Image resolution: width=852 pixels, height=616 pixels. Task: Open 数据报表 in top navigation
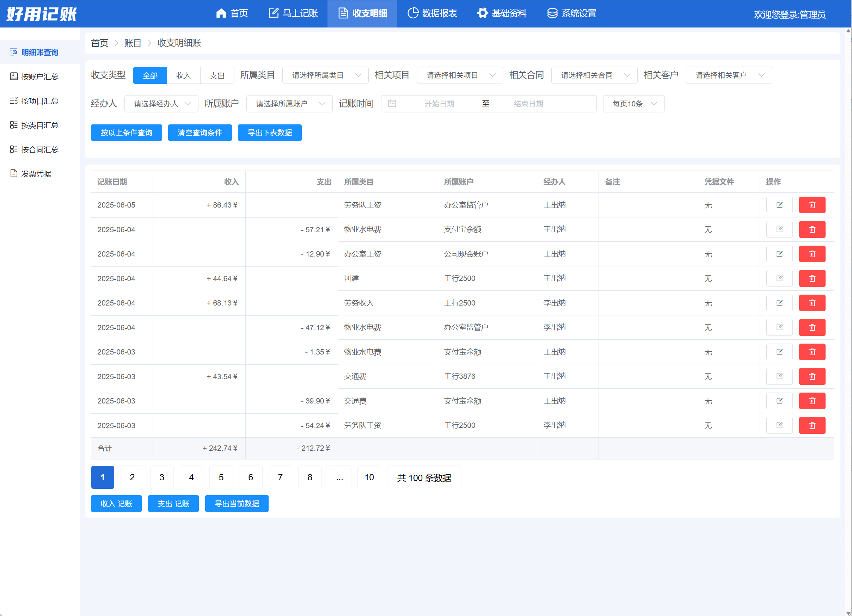point(432,13)
